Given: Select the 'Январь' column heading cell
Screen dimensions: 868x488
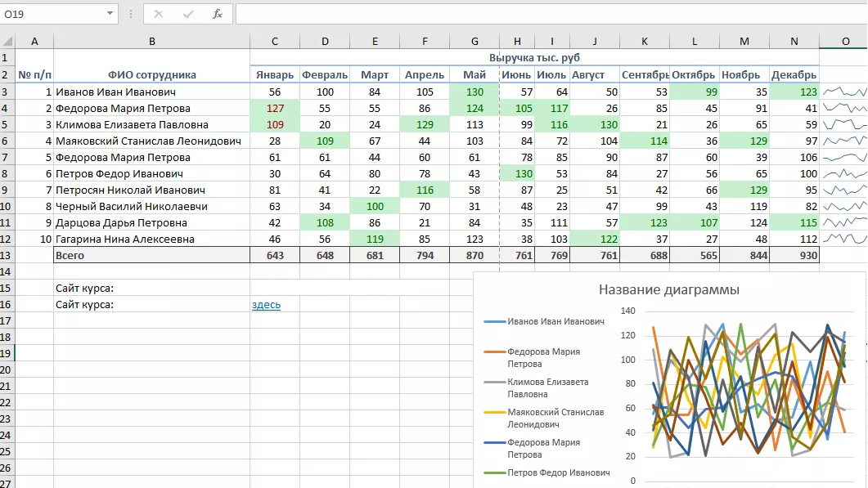Looking at the screenshot, I should click(275, 74).
